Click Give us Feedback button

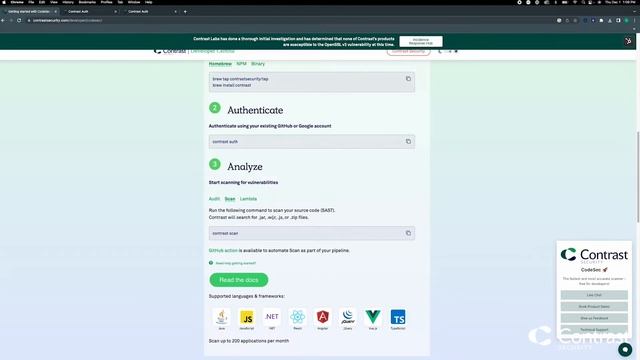point(594,318)
